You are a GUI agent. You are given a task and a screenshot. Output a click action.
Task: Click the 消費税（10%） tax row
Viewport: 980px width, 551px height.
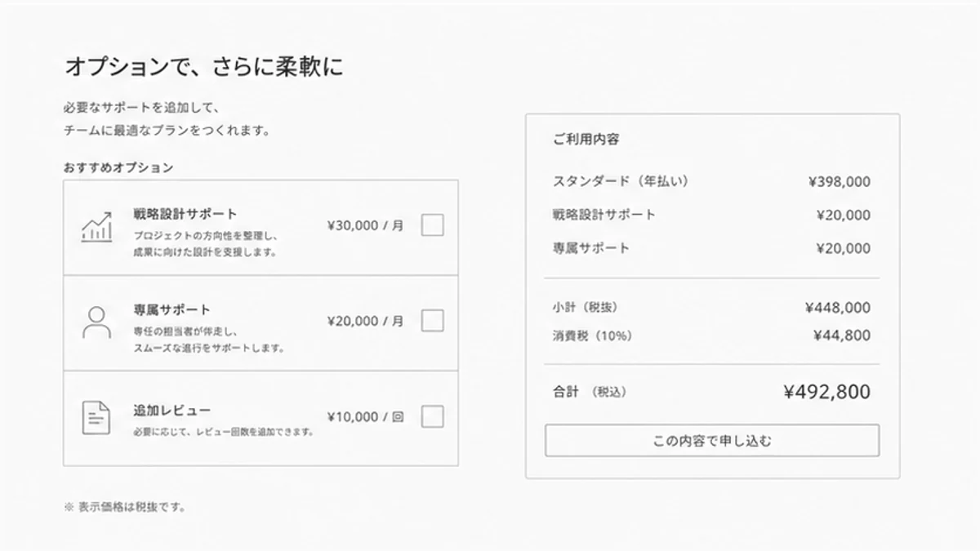[711, 335]
